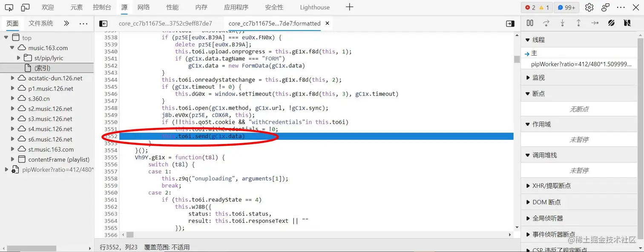Select the 主 thread entry
Image resolution: width=644 pixels, height=252 pixels.
(x=579, y=53)
